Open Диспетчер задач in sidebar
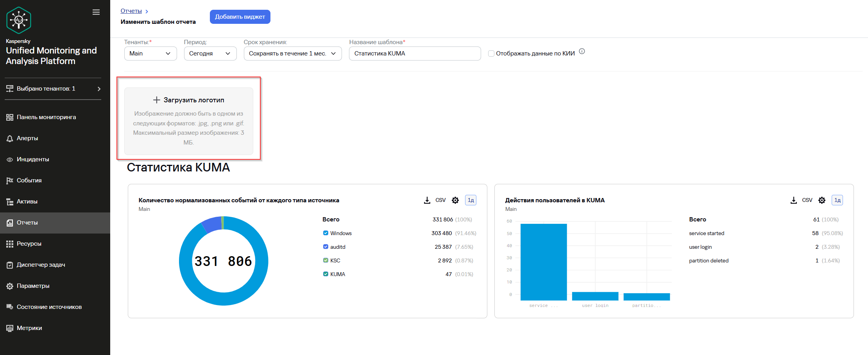This screenshot has height=355, width=868. tap(55, 265)
